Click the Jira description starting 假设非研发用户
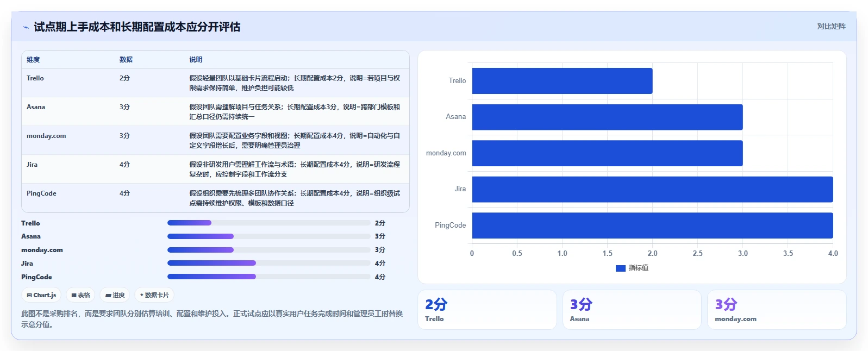 (295, 170)
